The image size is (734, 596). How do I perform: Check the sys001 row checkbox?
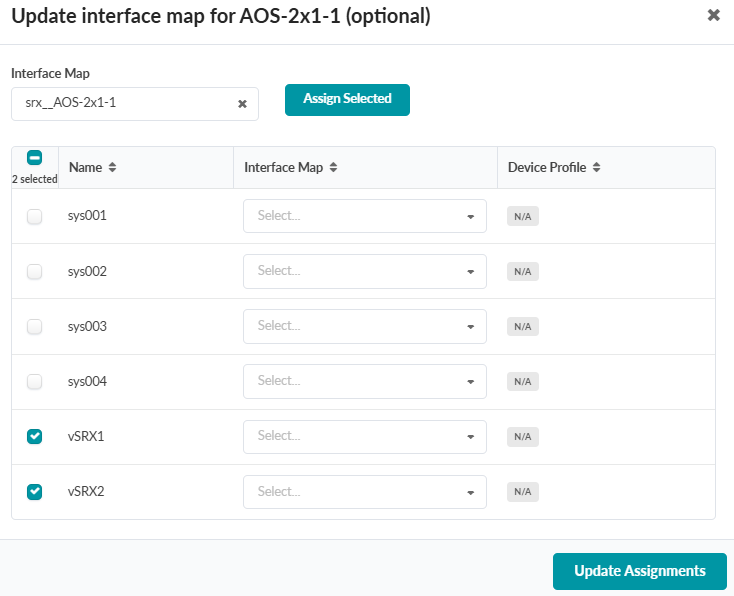click(35, 216)
